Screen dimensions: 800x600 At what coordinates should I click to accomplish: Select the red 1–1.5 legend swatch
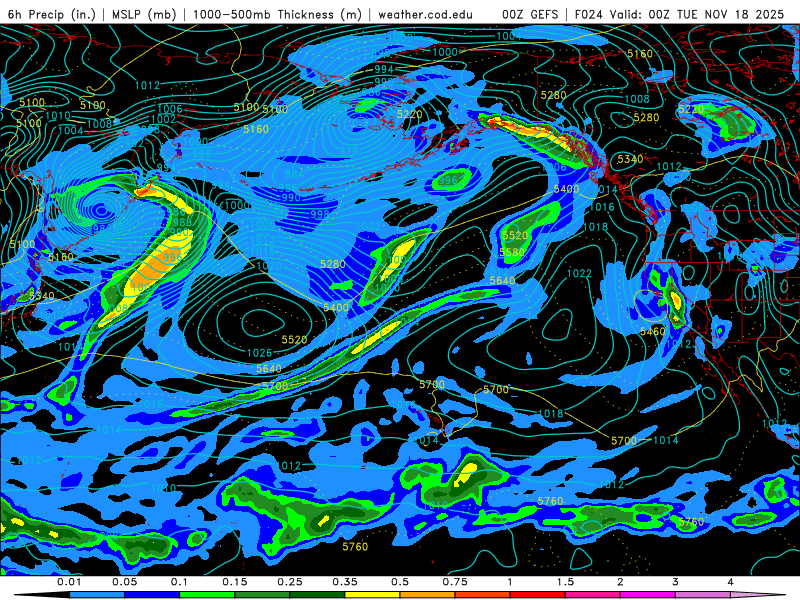click(538, 595)
